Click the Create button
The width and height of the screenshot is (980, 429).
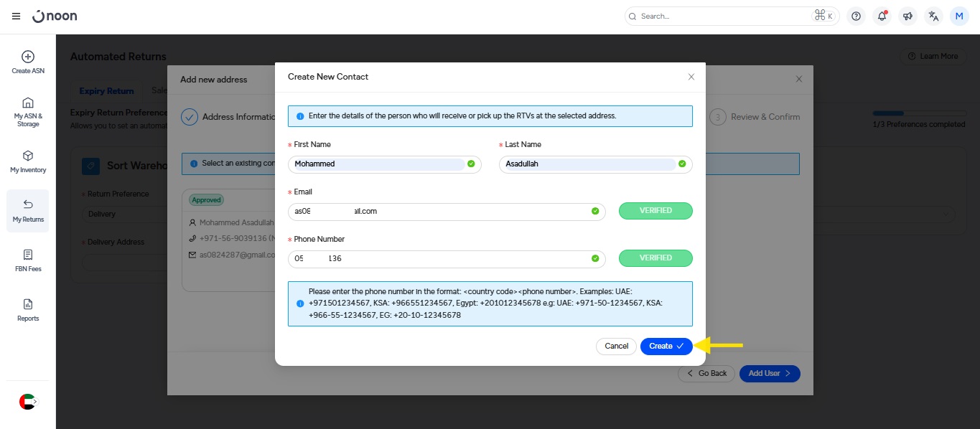[666, 346]
